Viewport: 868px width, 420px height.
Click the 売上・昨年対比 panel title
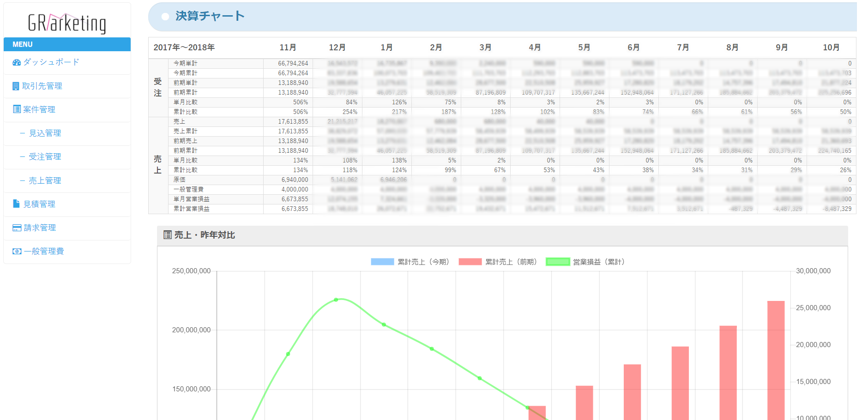[205, 235]
